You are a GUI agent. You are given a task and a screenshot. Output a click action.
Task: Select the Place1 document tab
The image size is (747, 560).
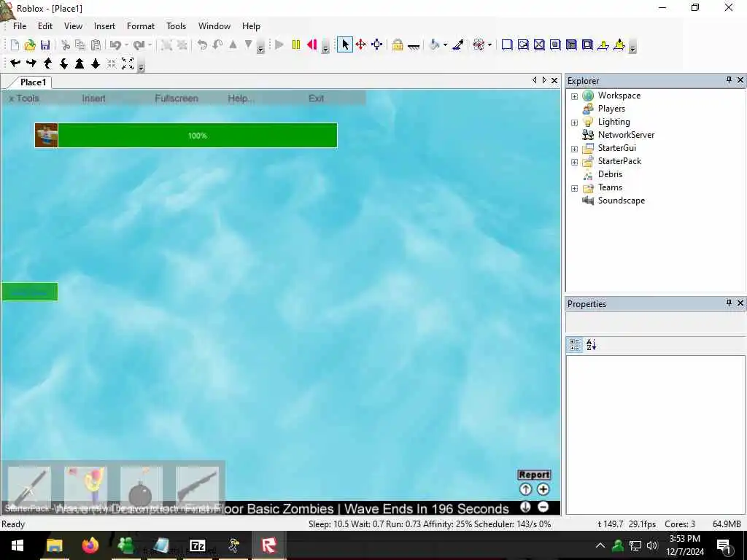click(33, 82)
